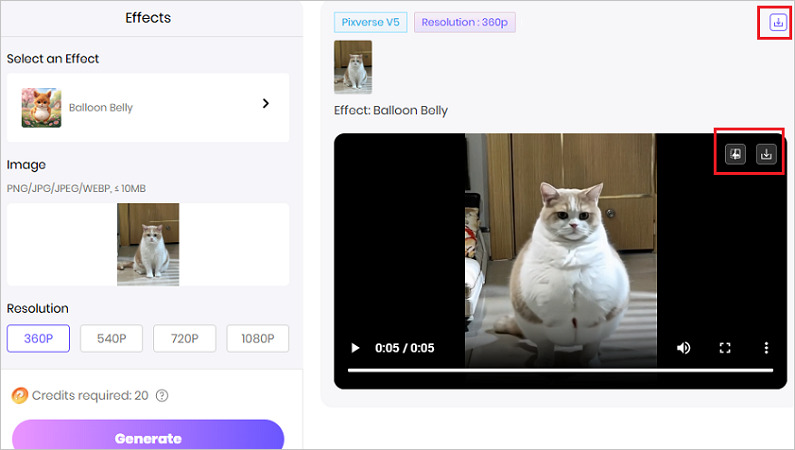The height and width of the screenshot is (450, 795).
Task: Click the 'PNG/JPG/JPEG/WEBP, ≤ 10MB' format note
Action: coord(76,189)
